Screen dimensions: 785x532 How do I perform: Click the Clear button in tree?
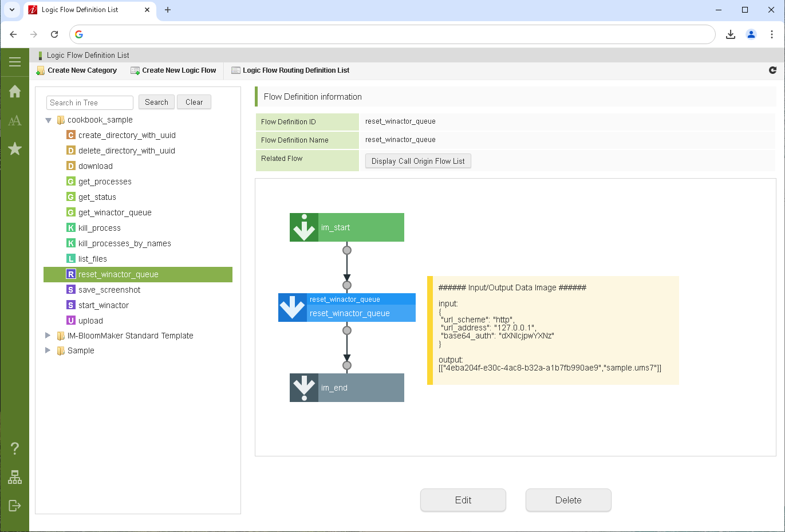tap(194, 102)
